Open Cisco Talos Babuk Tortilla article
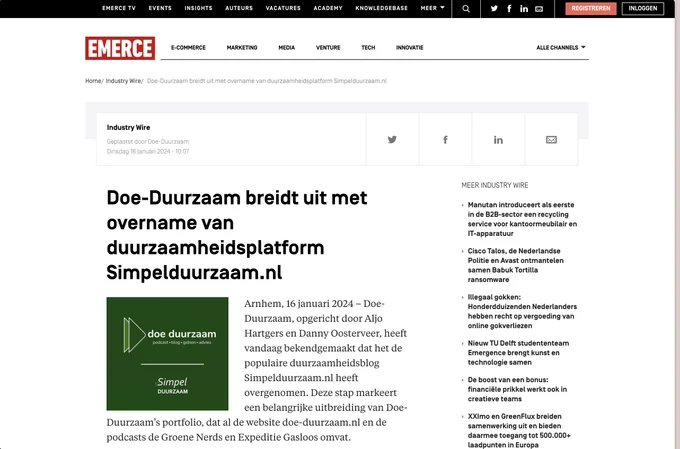This screenshot has width=680, height=449. coord(516,265)
